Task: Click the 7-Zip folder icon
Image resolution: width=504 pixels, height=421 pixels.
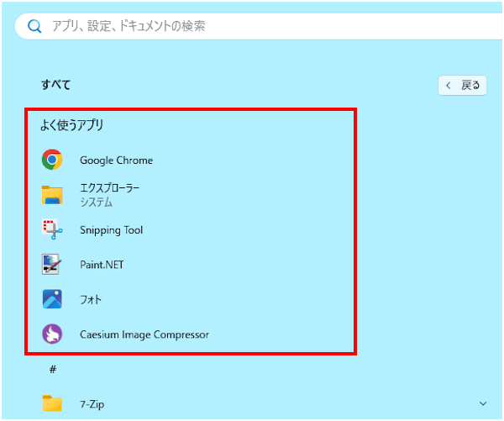Action: [52, 403]
